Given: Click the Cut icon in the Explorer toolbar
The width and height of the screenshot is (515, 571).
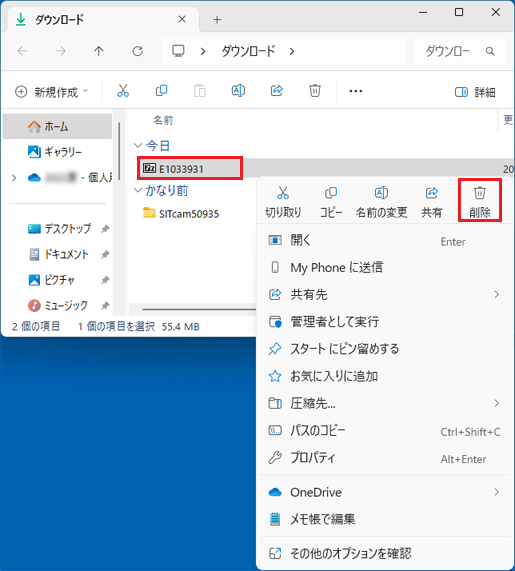Looking at the screenshot, I should click(123, 91).
